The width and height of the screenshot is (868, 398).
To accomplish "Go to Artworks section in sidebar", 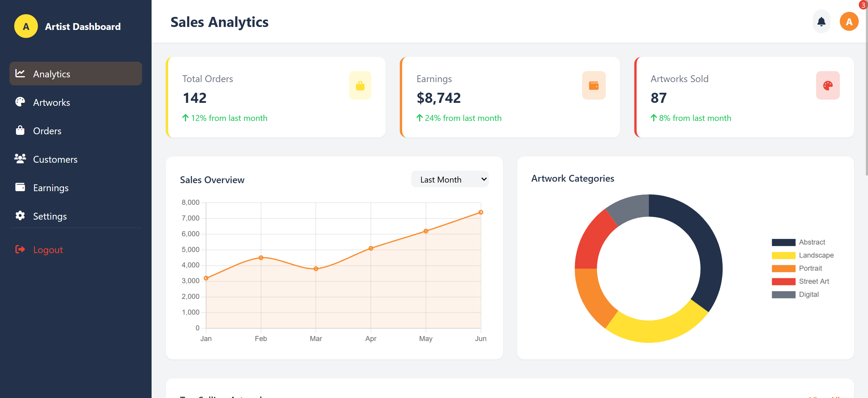I will [51, 103].
